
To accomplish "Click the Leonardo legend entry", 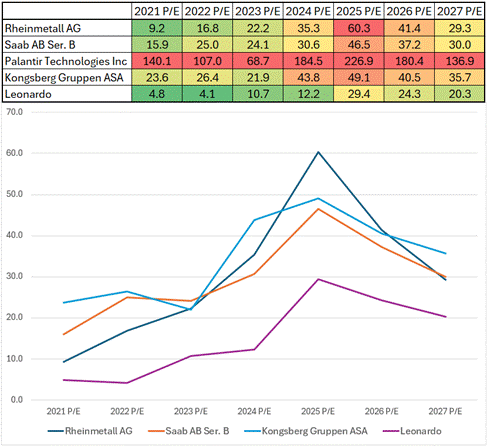I will tap(412, 431).
